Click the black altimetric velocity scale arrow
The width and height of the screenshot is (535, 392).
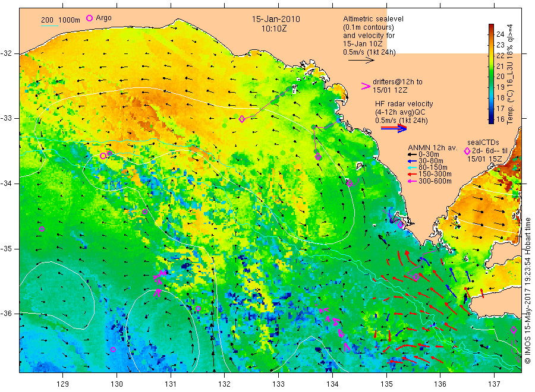pyautogui.click(x=361, y=61)
